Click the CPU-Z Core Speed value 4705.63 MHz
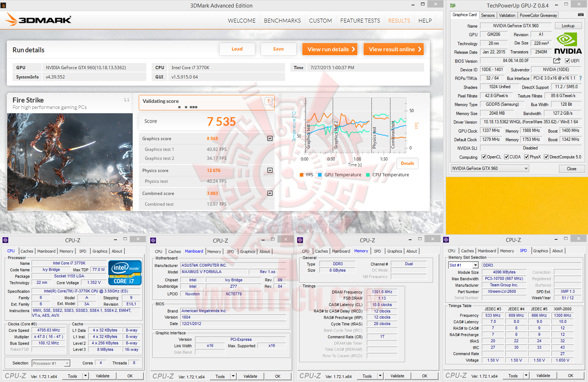Viewport: 588px width, 382px height. coord(49,330)
